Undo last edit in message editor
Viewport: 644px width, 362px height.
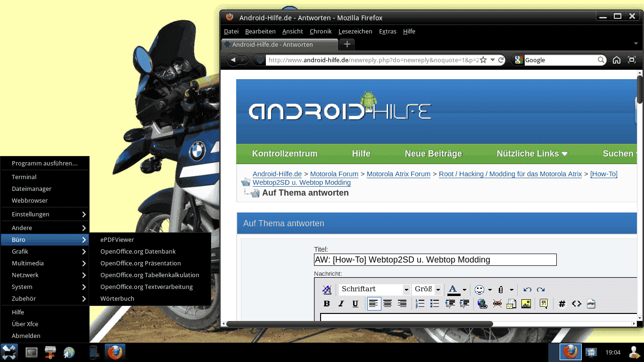[x=528, y=289]
